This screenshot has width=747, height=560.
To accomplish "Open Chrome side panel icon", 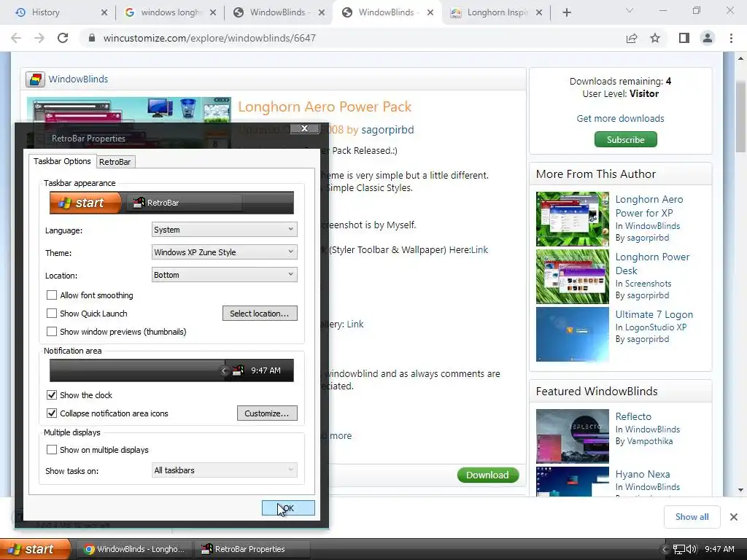I will 684,38.
